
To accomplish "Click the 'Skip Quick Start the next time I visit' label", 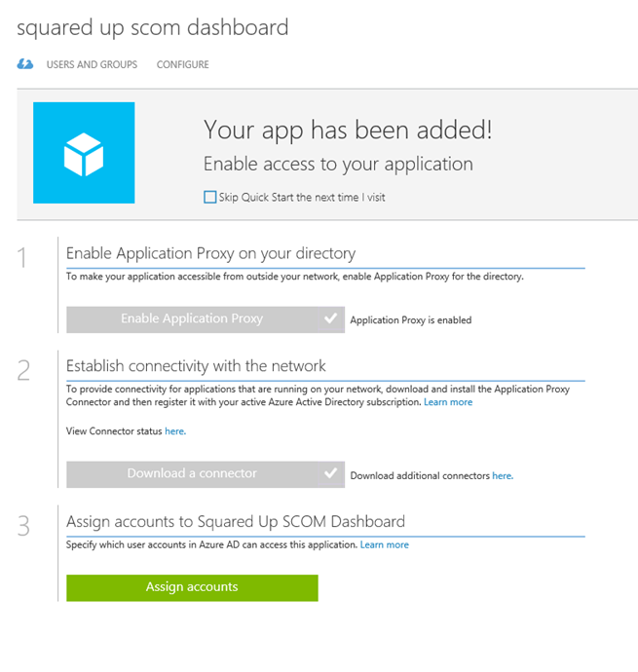I will [302, 198].
